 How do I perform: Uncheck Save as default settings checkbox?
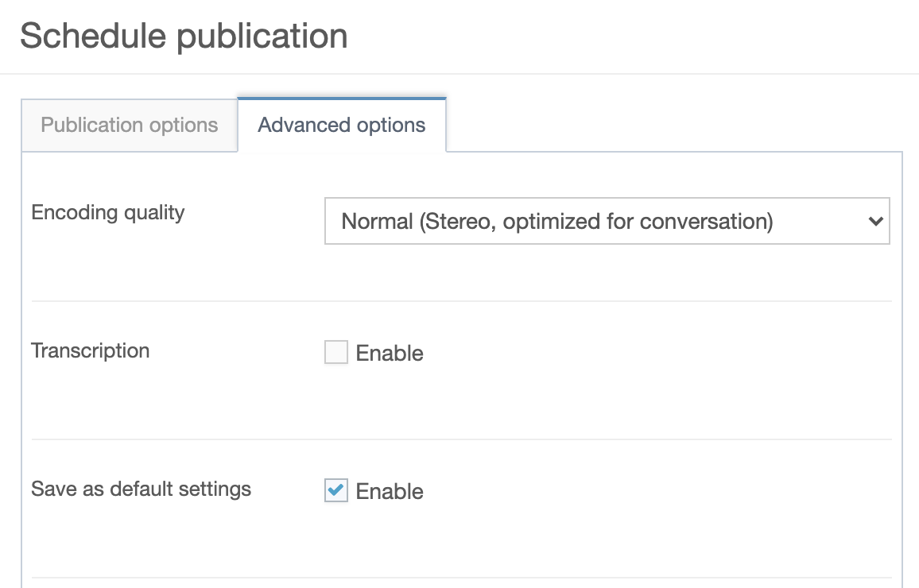click(336, 490)
